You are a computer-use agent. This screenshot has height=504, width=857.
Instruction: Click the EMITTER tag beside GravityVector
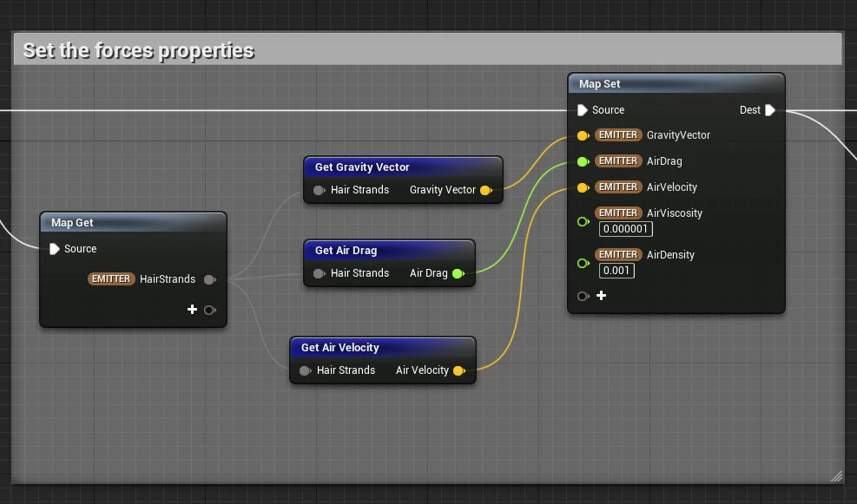(618, 134)
